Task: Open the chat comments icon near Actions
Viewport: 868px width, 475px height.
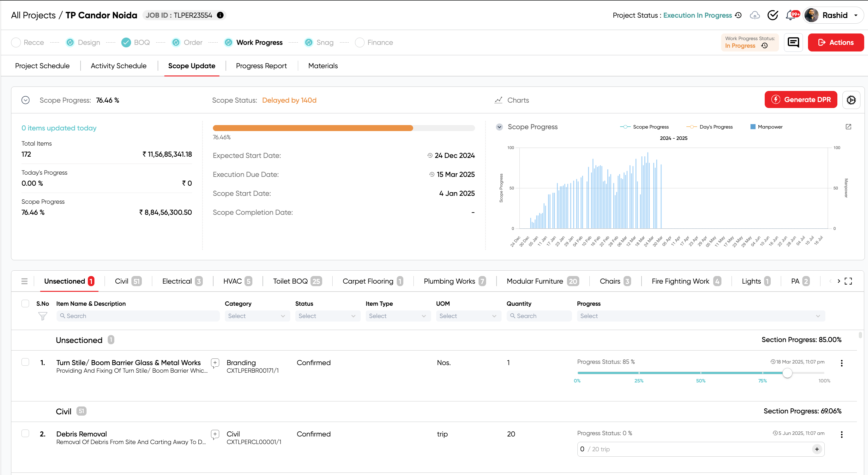Action: tap(793, 42)
